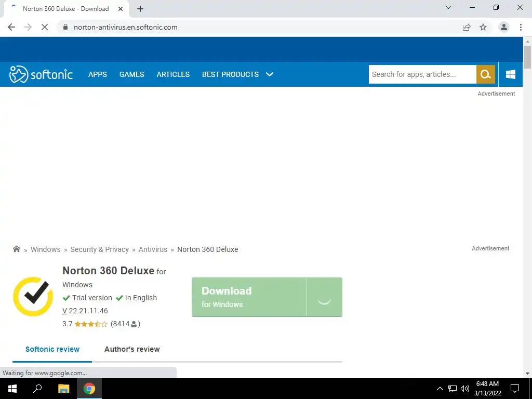532x399 pixels.
Task: Click the Windows breadcrumb link
Action: (46, 249)
